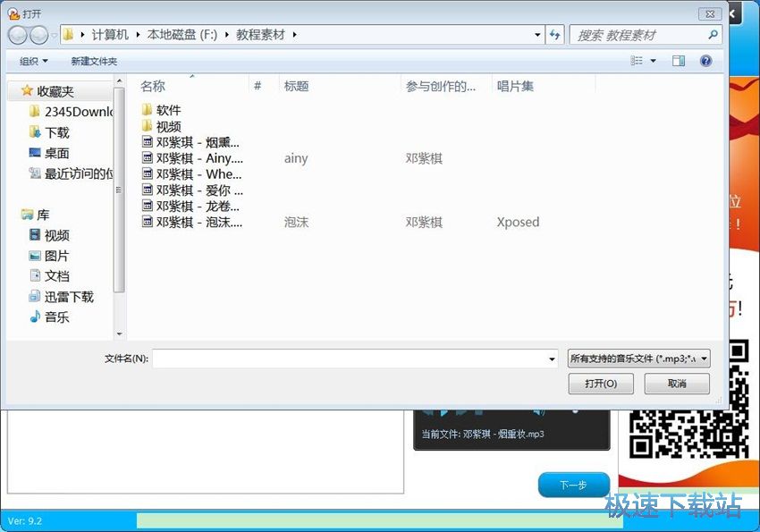Click 教程素材 in the breadcrumb

(261, 35)
